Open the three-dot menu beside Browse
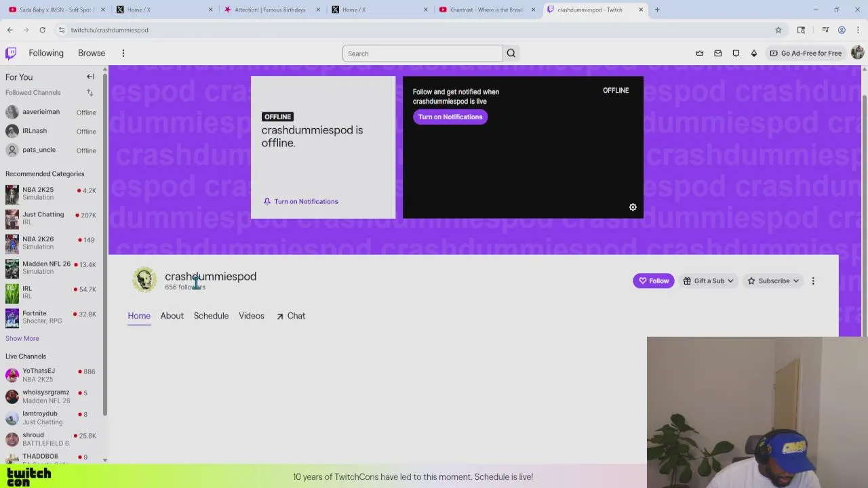 coord(123,53)
